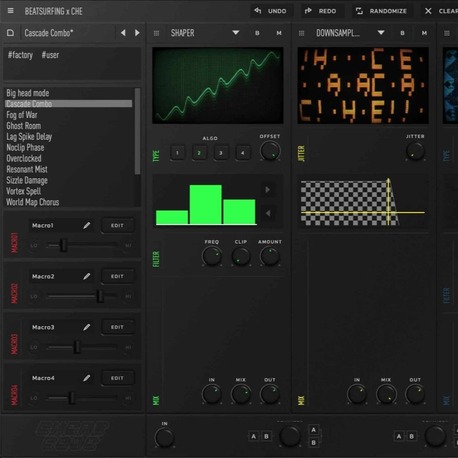Click Macro2 pencil rename icon

point(87,276)
